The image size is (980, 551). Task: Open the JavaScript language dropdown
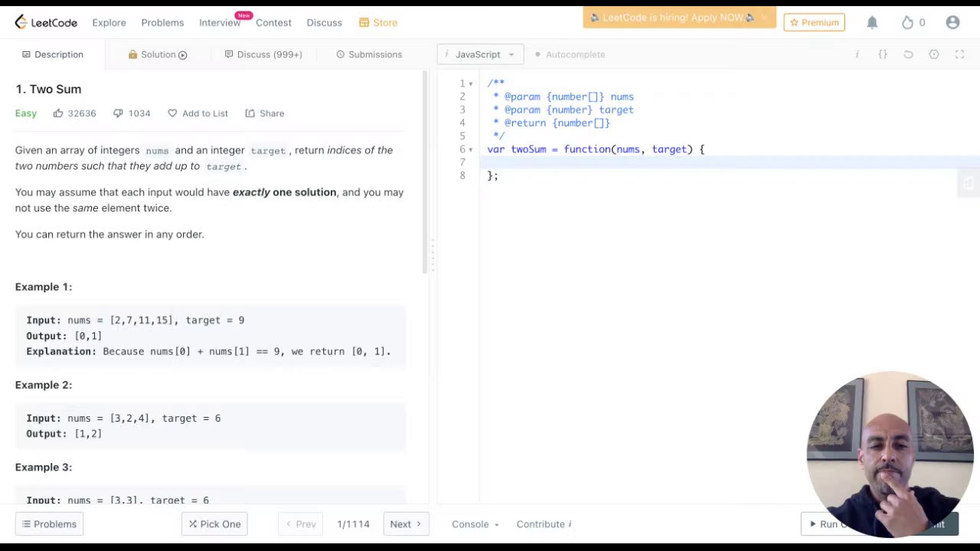click(480, 54)
